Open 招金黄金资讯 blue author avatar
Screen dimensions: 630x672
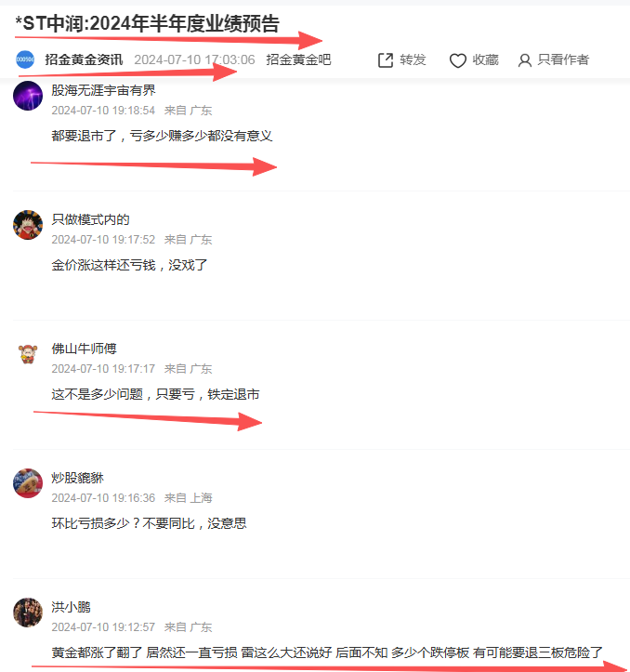[25, 59]
